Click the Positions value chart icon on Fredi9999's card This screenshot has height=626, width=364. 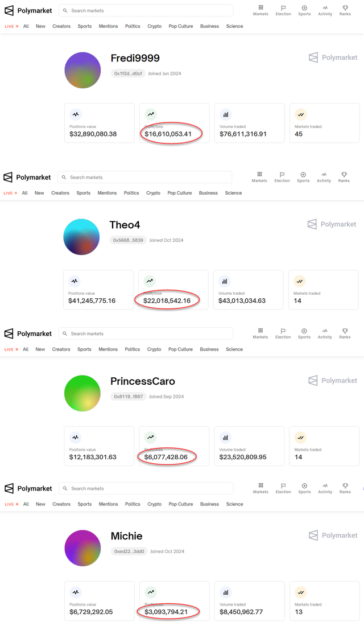(x=76, y=114)
